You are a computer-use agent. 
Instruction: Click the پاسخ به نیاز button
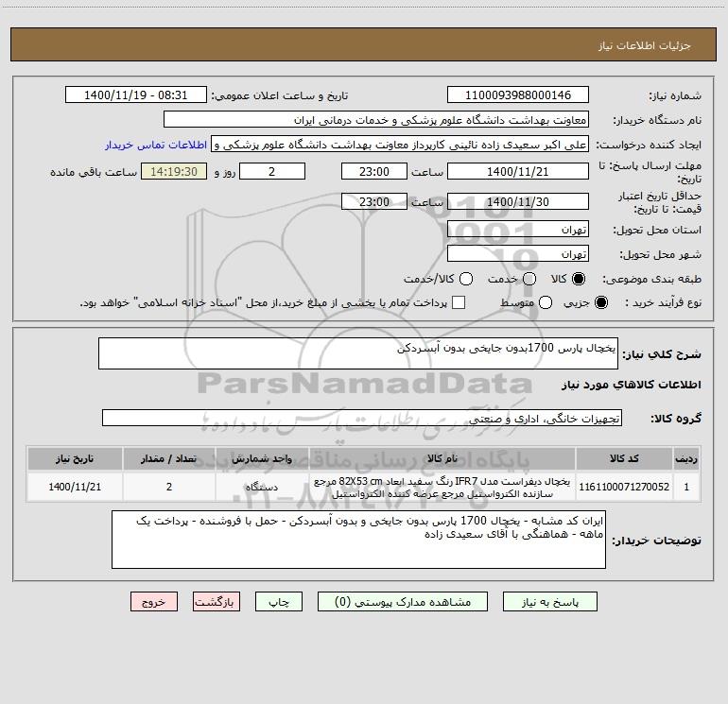pos(549,602)
